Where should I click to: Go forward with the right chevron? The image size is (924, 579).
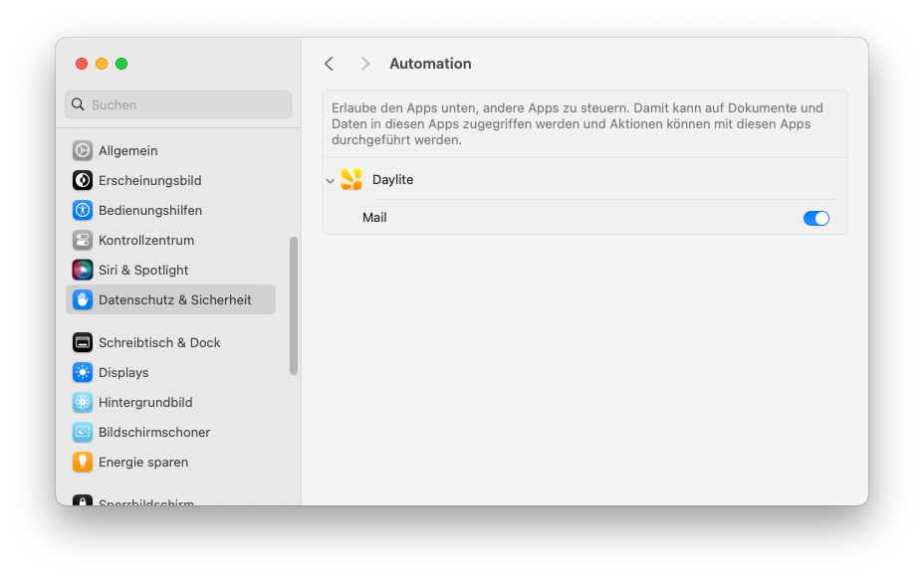[x=364, y=64]
